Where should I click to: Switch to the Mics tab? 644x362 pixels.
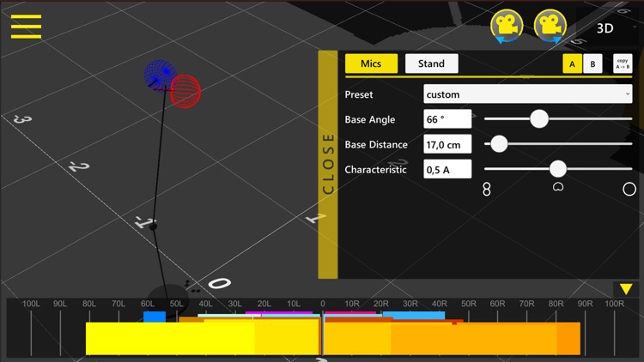coord(371,63)
